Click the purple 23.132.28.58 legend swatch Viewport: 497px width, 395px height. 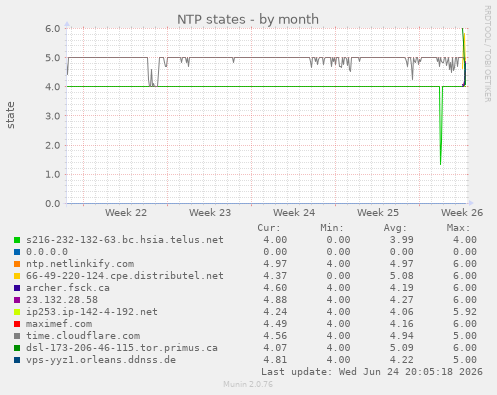pos(17,300)
